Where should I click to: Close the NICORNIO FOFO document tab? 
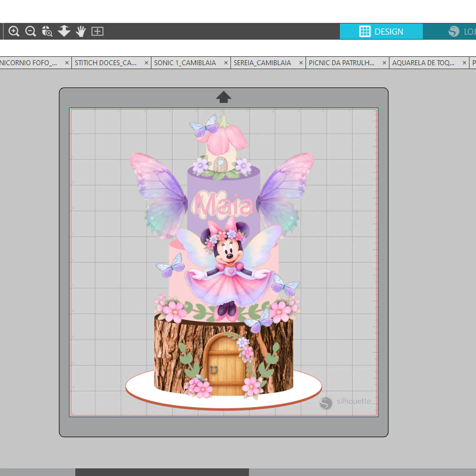67,63
